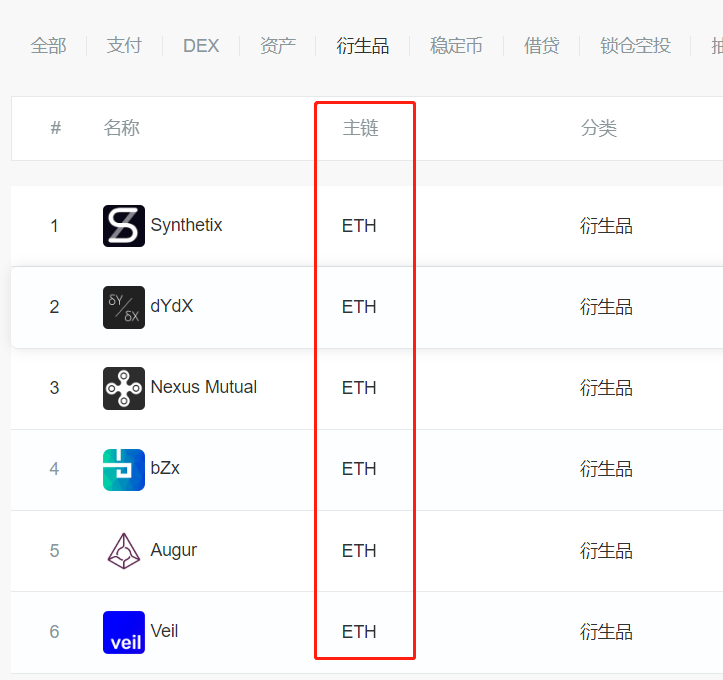Open the Nexus Mutual name link
Viewport: 723px width, 680px height.
tap(203, 387)
